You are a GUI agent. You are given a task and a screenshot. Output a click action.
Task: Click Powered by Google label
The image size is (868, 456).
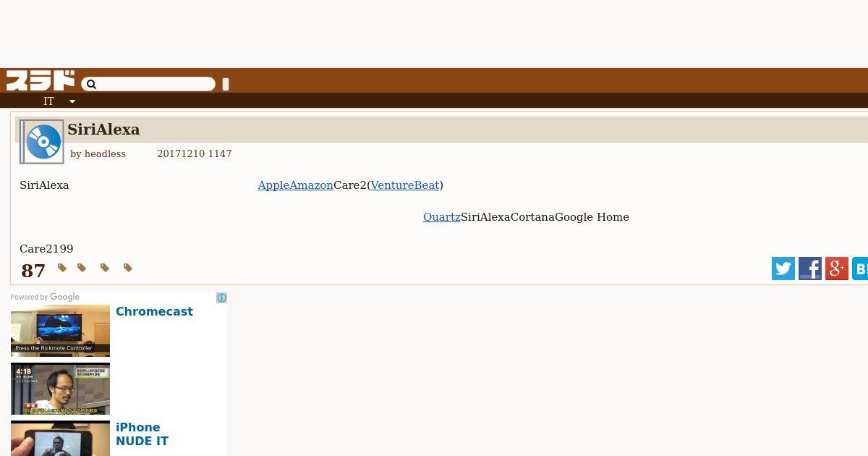[45, 297]
